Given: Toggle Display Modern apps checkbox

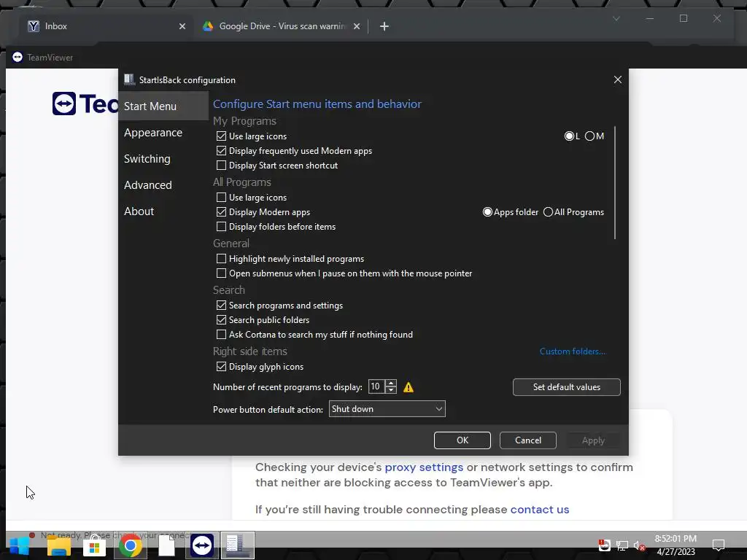Looking at the screenshot, I should click(221, 212).
